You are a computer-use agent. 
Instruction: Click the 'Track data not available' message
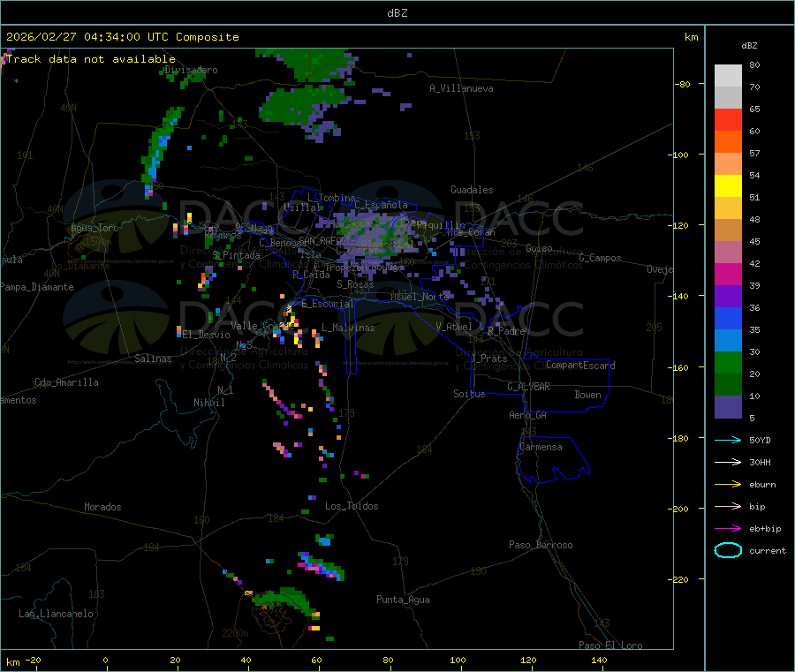[91, 59]
